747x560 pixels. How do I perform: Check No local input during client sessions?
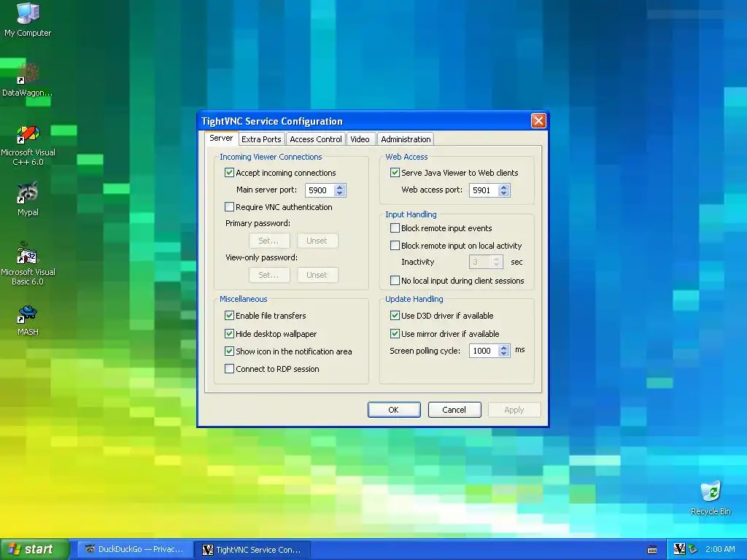coord(395,281)
